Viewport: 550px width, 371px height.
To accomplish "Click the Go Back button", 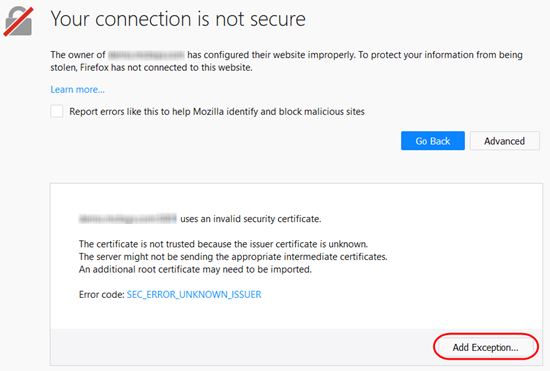I will [433, 141].
